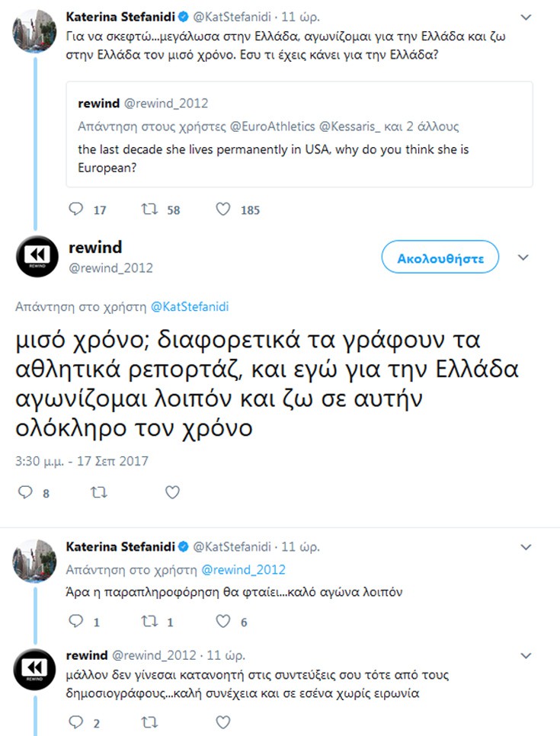
Task: Click the Ακολουθήστε follow button
Action: [x=440, y=258]
